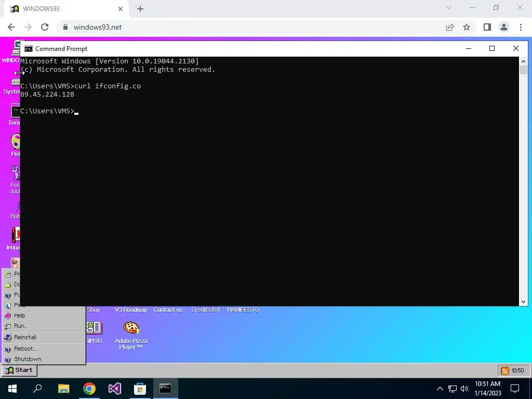The width and height of the screenshot is (532, 399).
Task: Bookmark this page with the star icon
Action: tap(467, 27)
